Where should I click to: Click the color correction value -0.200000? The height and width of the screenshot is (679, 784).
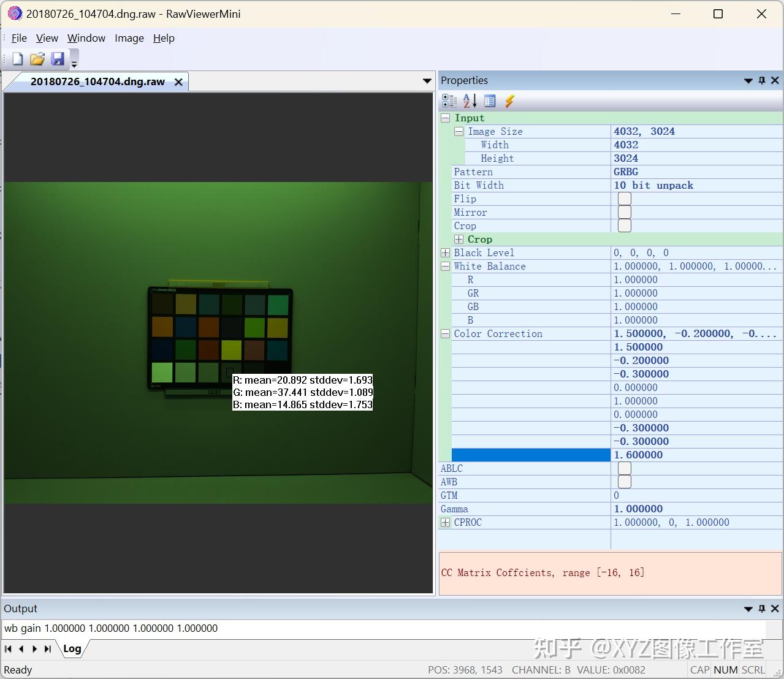(641, 360)
